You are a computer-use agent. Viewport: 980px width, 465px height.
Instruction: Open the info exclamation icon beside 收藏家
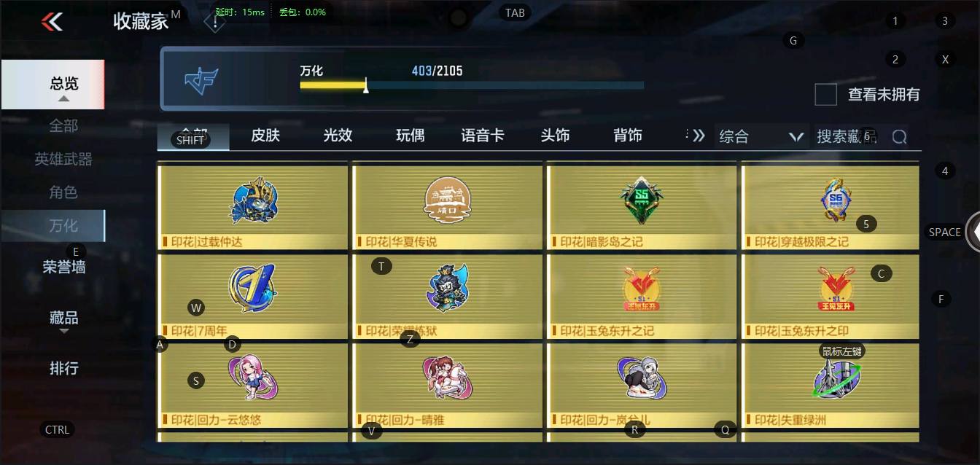click(214, 21)
